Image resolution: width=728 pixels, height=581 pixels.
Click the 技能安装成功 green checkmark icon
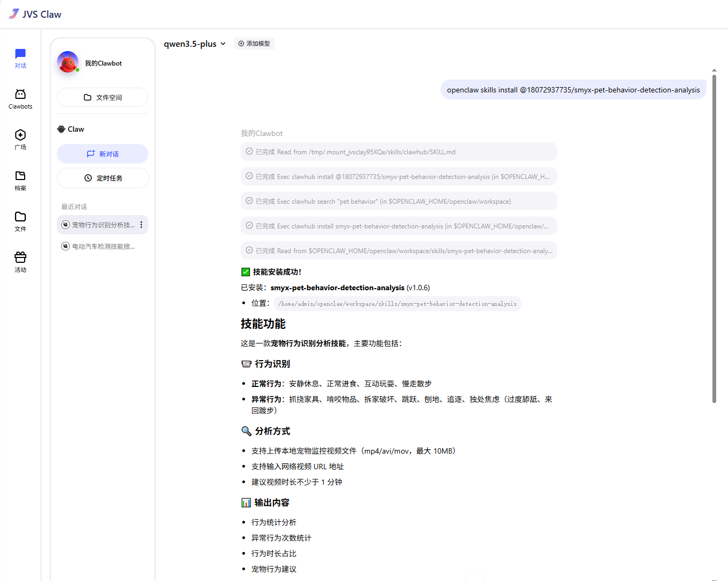pos(246,272)
